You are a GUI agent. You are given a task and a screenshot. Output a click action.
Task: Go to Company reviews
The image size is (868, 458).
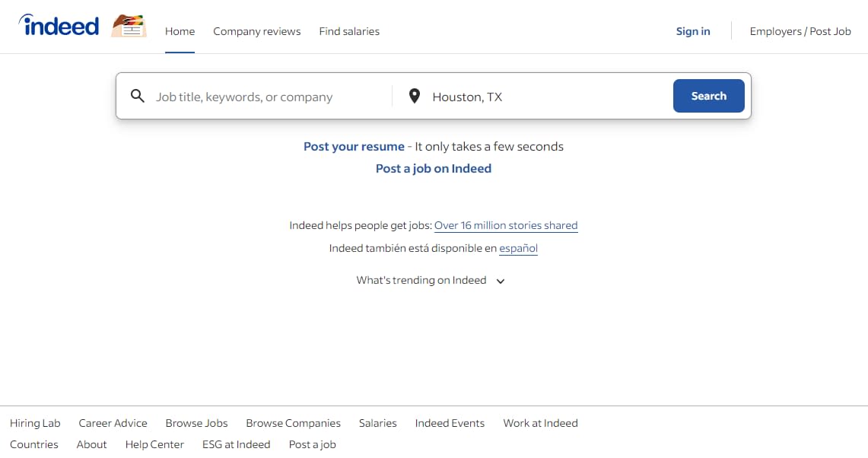click(256, 31)
